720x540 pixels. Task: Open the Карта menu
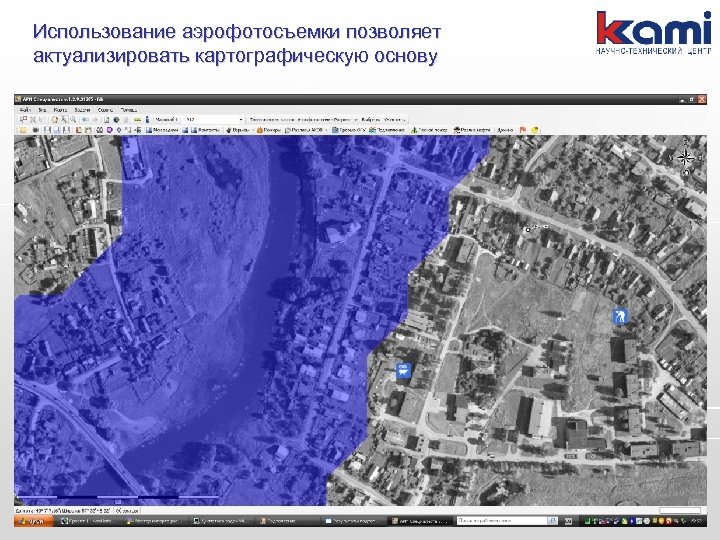60,110
